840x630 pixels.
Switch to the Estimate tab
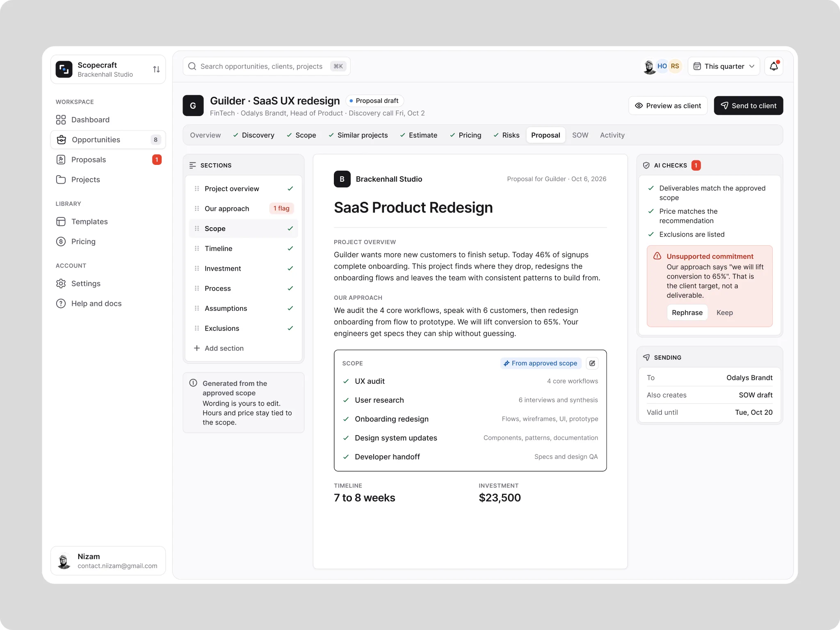coord(419,135)
